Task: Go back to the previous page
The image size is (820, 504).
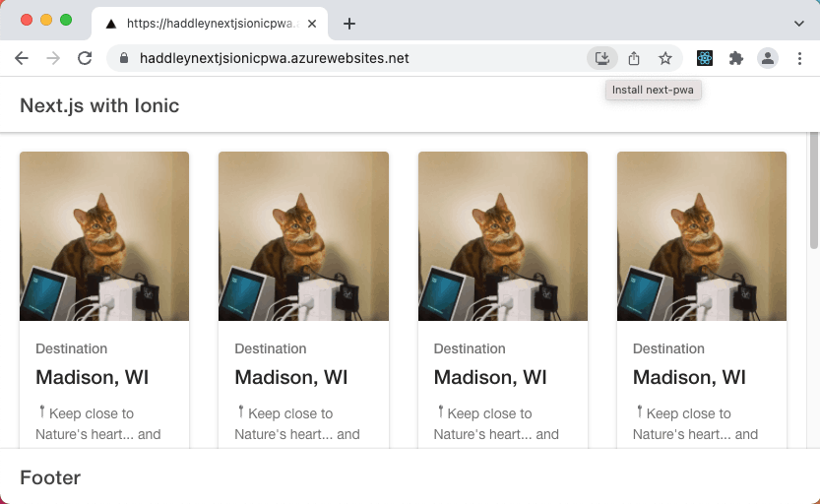Action: point(22,58)
